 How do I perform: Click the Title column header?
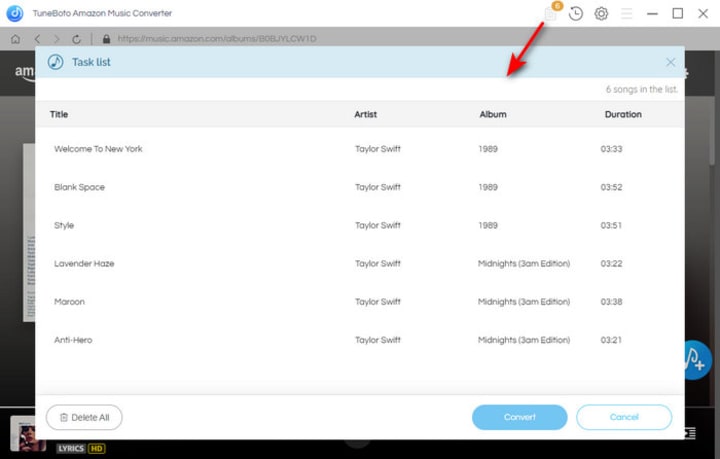coord(59,114)
